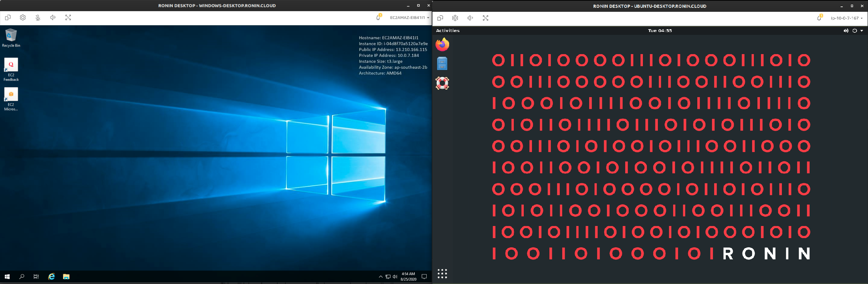The image size is (868, 284).
Task: Select the EC2 Feedback desktop shortcut
Action: (11, 70)
